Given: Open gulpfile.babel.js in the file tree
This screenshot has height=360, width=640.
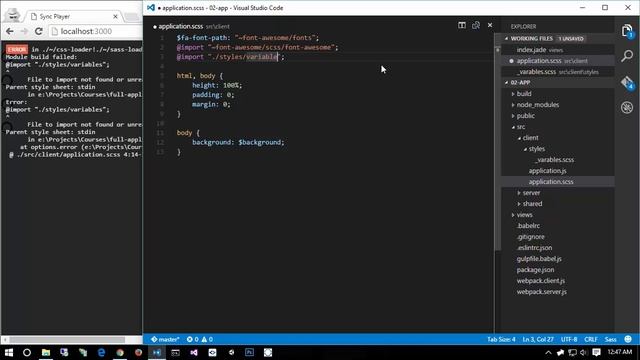Looking at the screenshot, I should (x=539, y=259).
